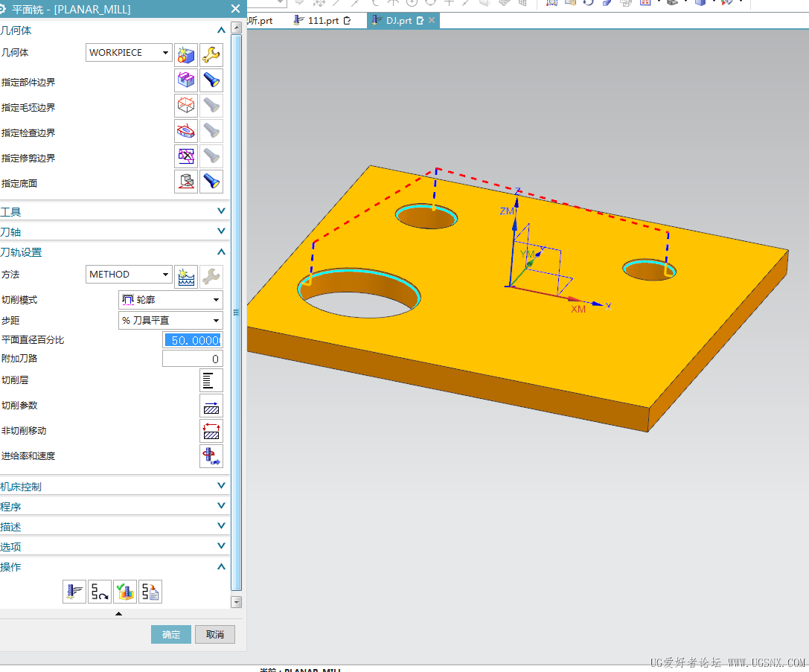The width and height of the screenshot is (809, 672).
Task: Collapse the path settings (刀轨设置) section
Action: click(221, 252)
